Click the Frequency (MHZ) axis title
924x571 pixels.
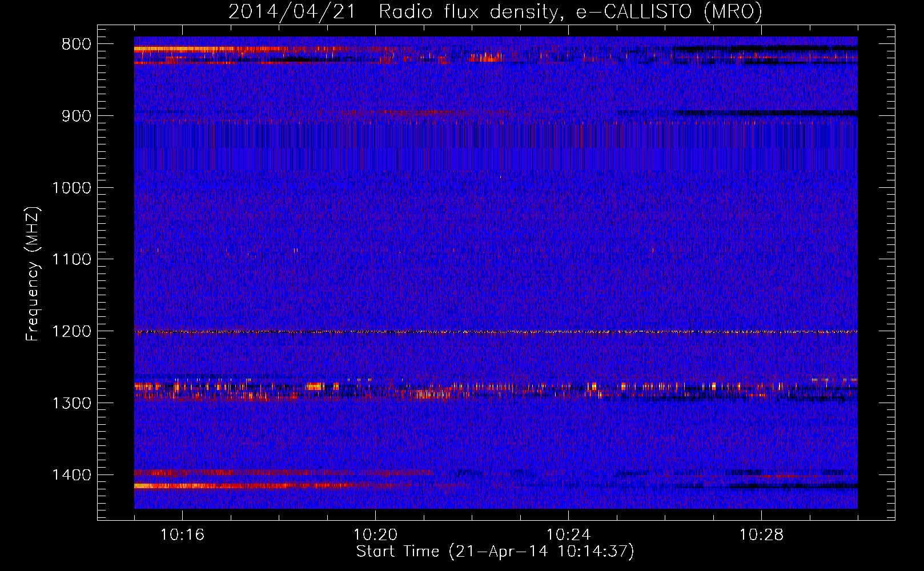[33, 274]
